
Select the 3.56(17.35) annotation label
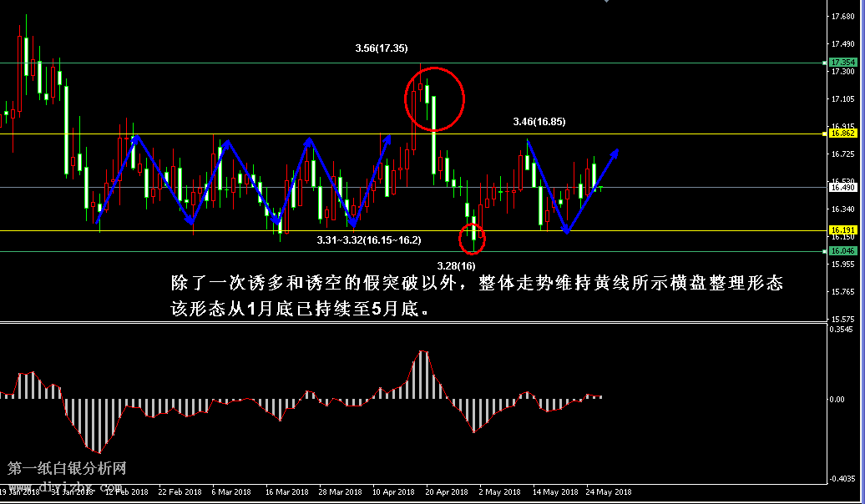(x=382, y=48)
